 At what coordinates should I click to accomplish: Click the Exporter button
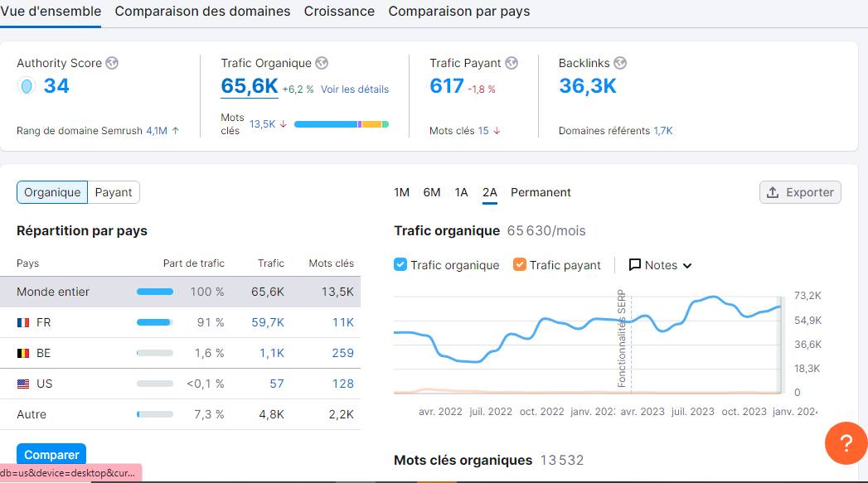click(800, 192)
